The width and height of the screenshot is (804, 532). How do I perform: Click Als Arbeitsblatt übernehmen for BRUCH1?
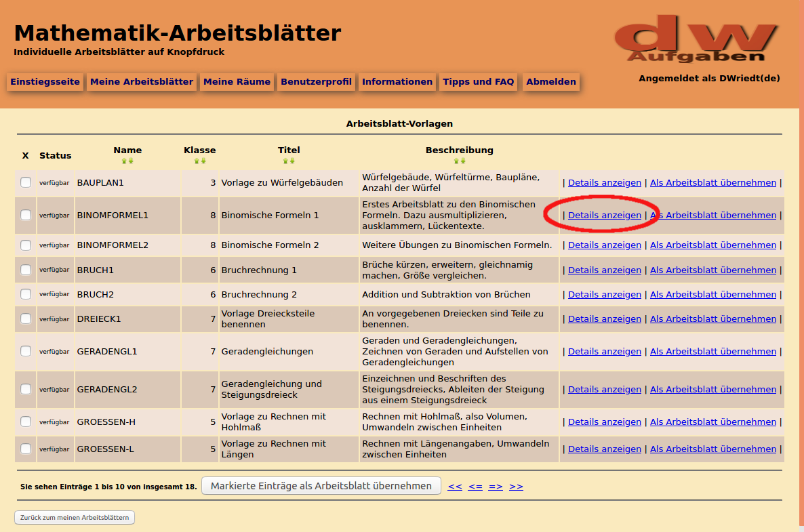[x=713, y=270]
